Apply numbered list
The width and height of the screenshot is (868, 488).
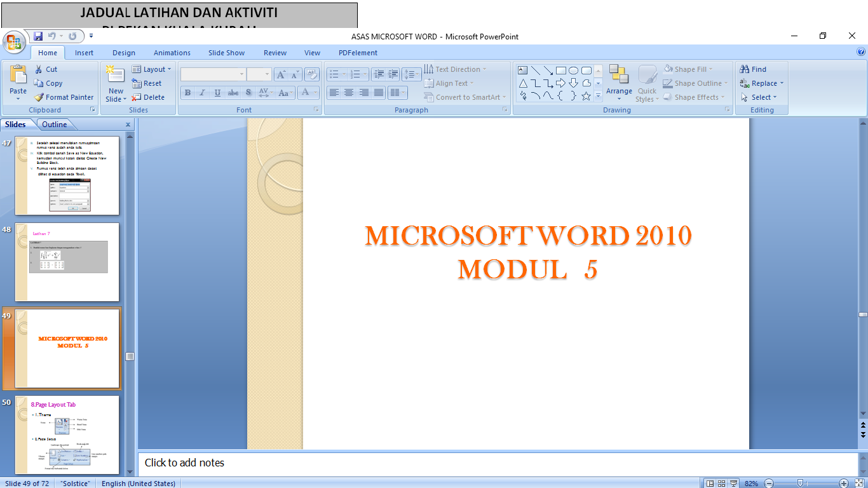pyautogui.click(x=358, y=74)
